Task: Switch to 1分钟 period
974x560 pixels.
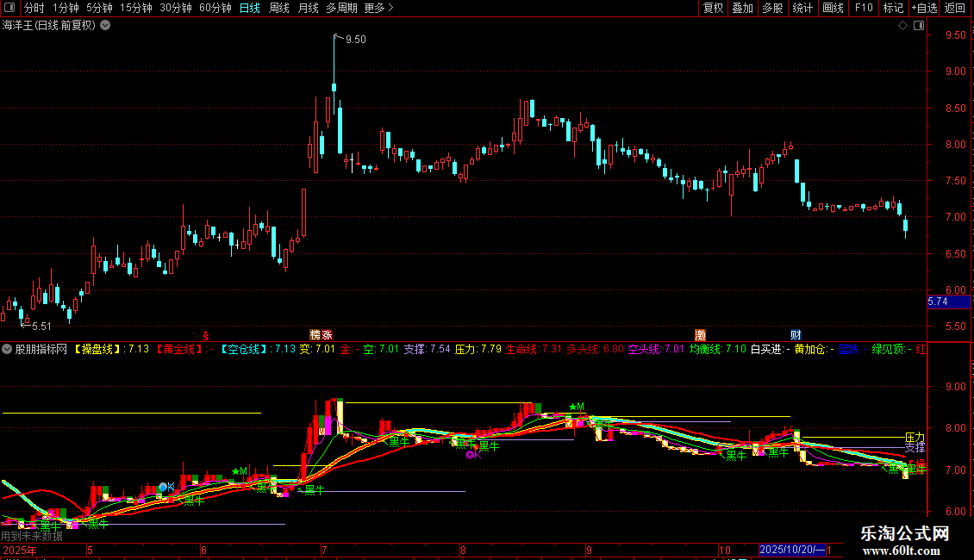Action: [66, 8]
